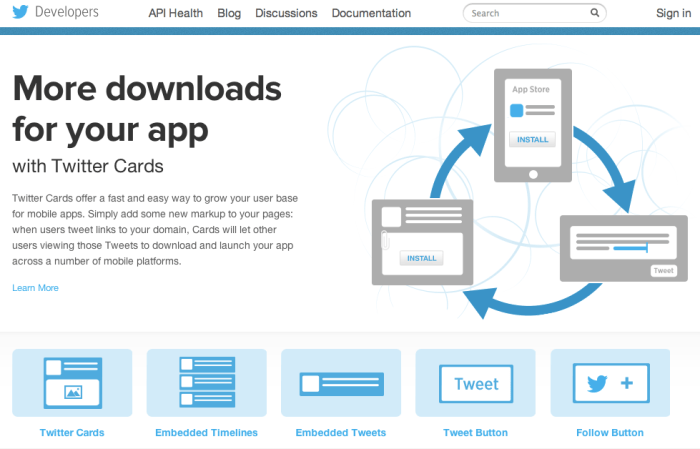Click the 'with Twitter Cards' subheading
This screenshot has width=700, height=449.
88,166
